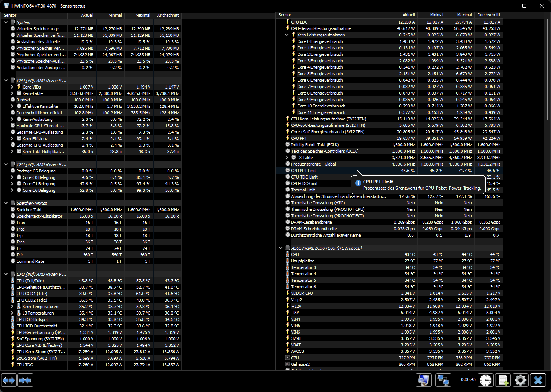Click the right Durchschnitt column header
The width and height of the screenshot is (551, 392).
click(x=489, y=15)
